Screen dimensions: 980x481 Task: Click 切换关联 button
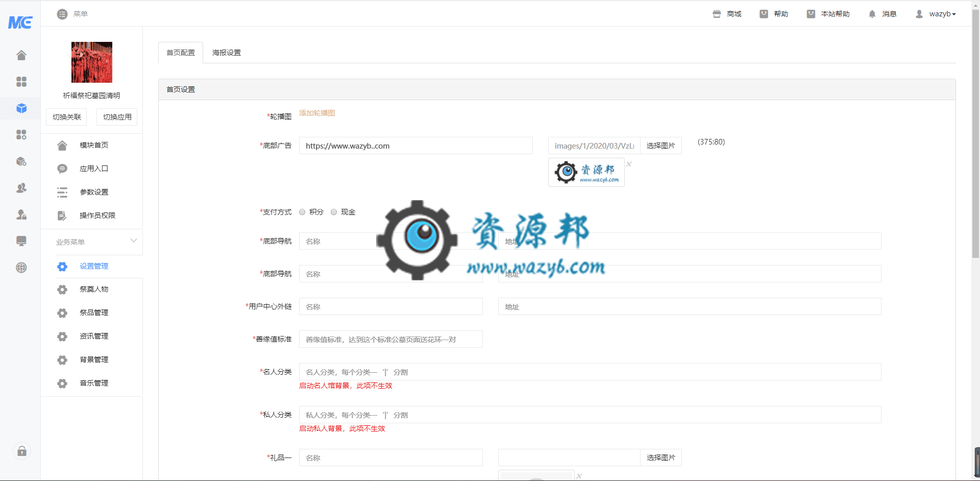pos(67,117)
